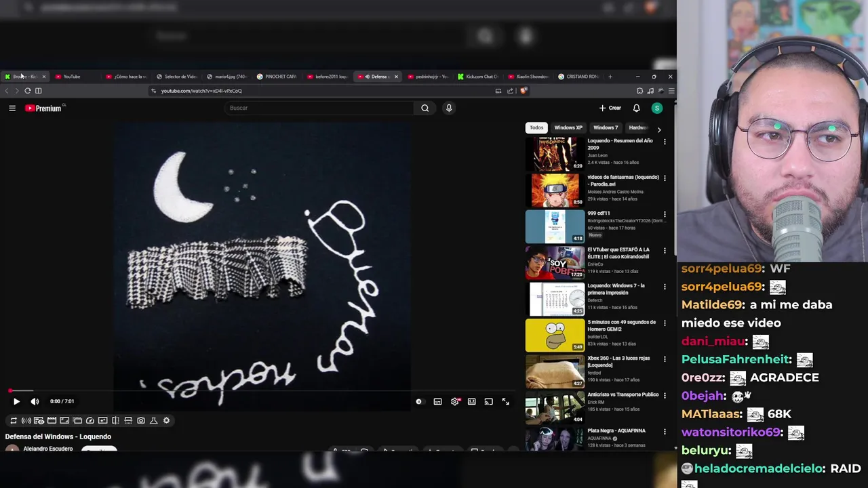868x488 pixels.
Task: Open the Alejandro Escudero channel
Action: 48,449
